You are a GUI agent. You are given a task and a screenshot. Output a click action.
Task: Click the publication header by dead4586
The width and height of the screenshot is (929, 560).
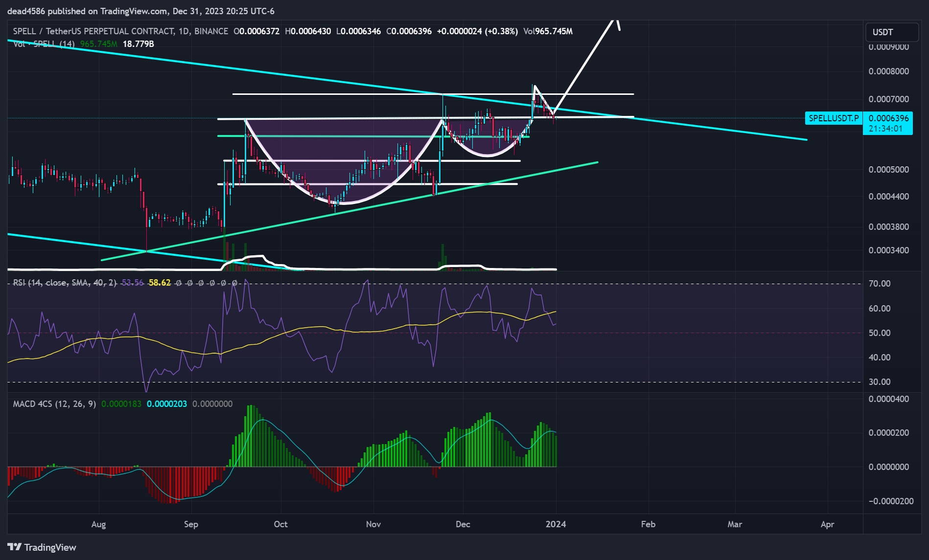pyautogui.click(x=141, y=11)
